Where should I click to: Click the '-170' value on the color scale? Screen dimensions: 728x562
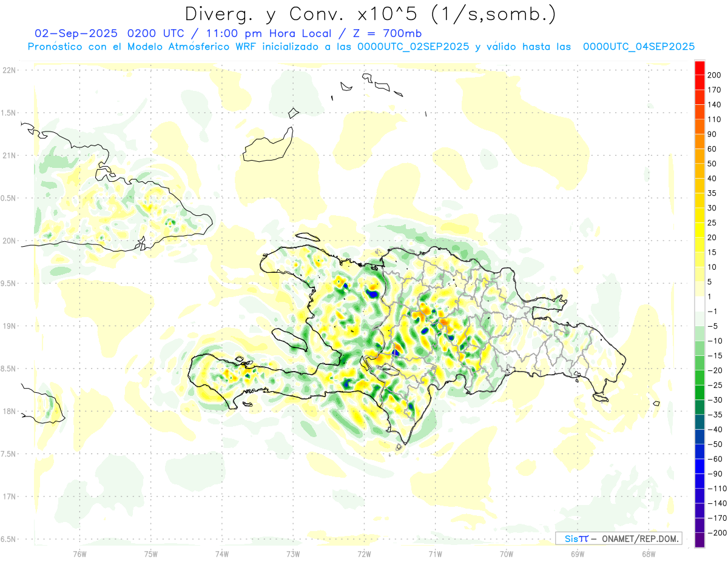[x=716, y=518]
